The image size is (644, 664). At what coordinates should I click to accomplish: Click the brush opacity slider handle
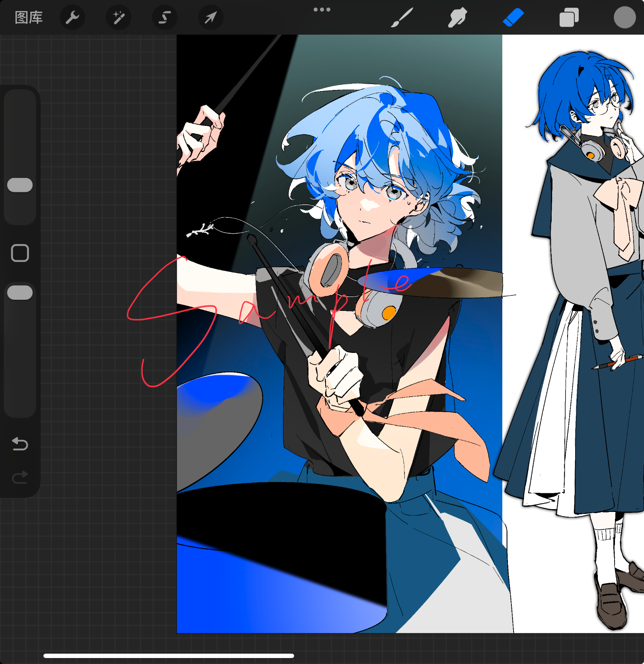20,293
